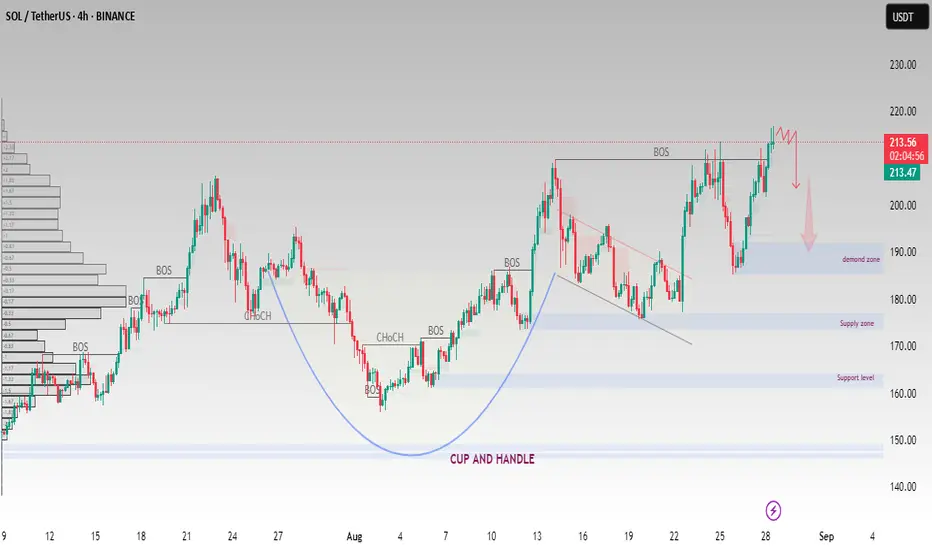This screenshot has height=550, width=932.
Task: Click the 230.00 price axis label
Action: (902, 65)
